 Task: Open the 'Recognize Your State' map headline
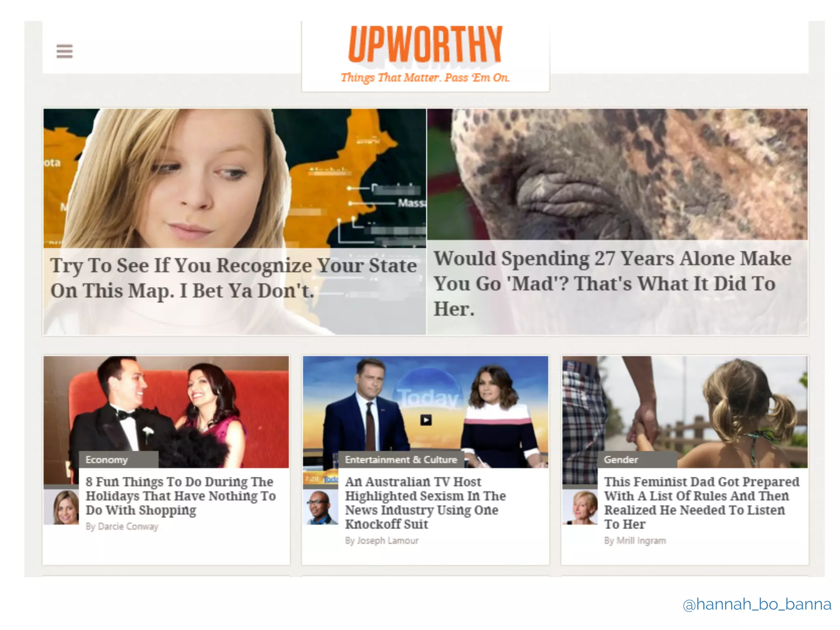click(x=233, y=278)
